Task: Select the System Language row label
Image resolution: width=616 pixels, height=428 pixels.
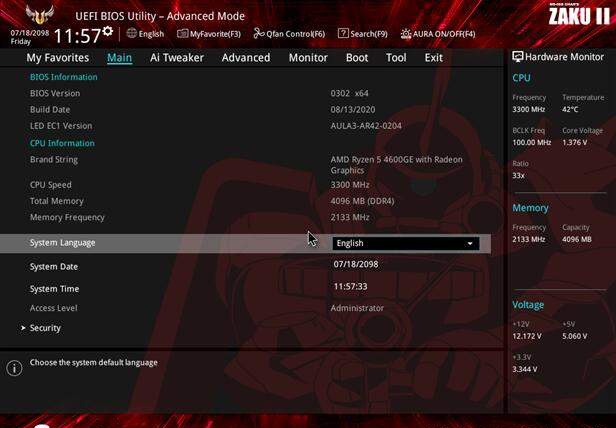Action: [62, 243]
